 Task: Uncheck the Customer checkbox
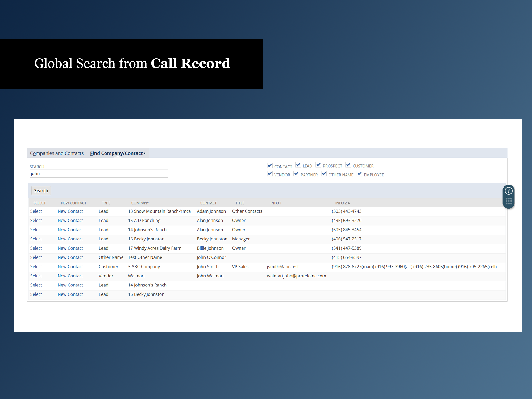click(348, 165)
